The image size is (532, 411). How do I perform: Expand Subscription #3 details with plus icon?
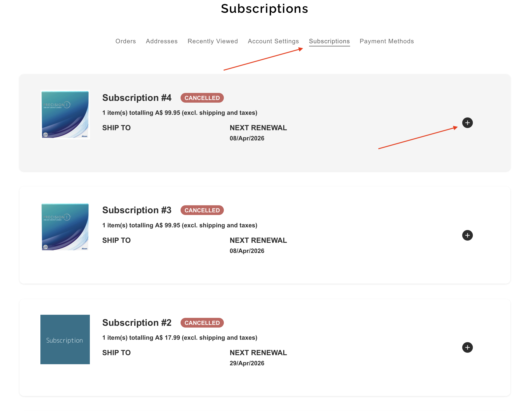pos(467,235)
